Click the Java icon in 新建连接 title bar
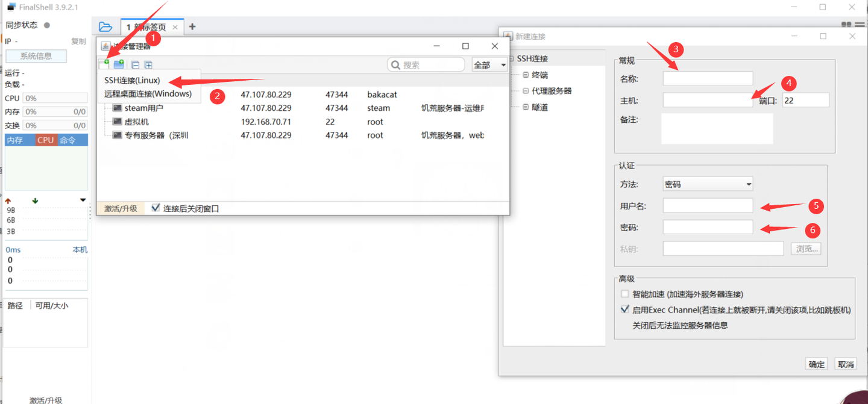 (x=508, y=36)
